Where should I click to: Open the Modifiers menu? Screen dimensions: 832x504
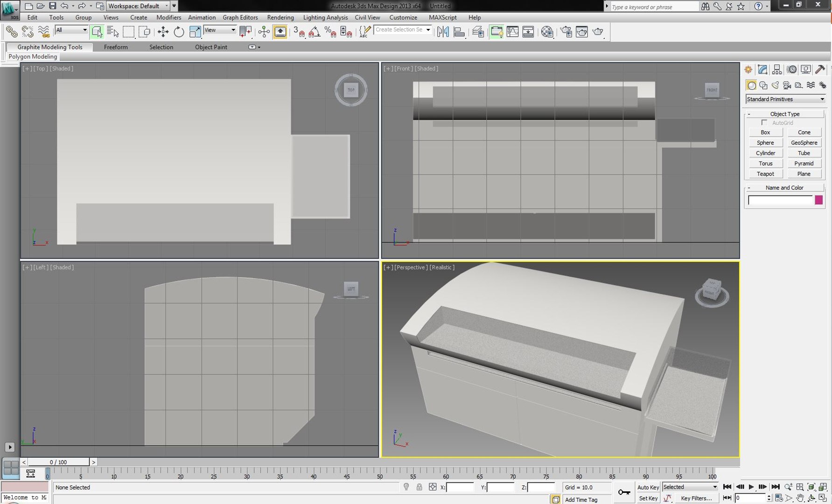[x=168, y=17]
